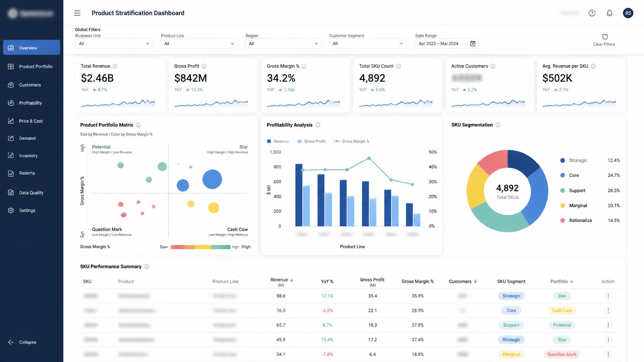The image size is (644, 362).
Task: Click the Total SKU Count info icon
Action: point(398,66)
